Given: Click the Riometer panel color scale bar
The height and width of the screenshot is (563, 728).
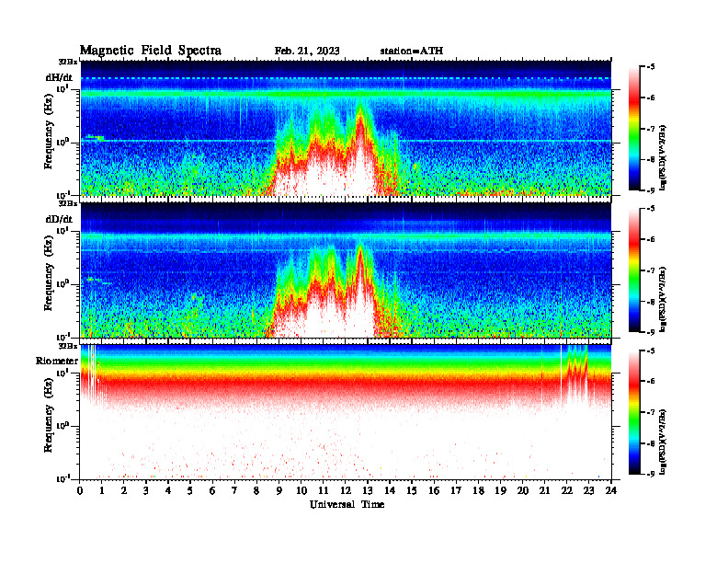Looking at the screenshot, I should (x=634, y=412).
